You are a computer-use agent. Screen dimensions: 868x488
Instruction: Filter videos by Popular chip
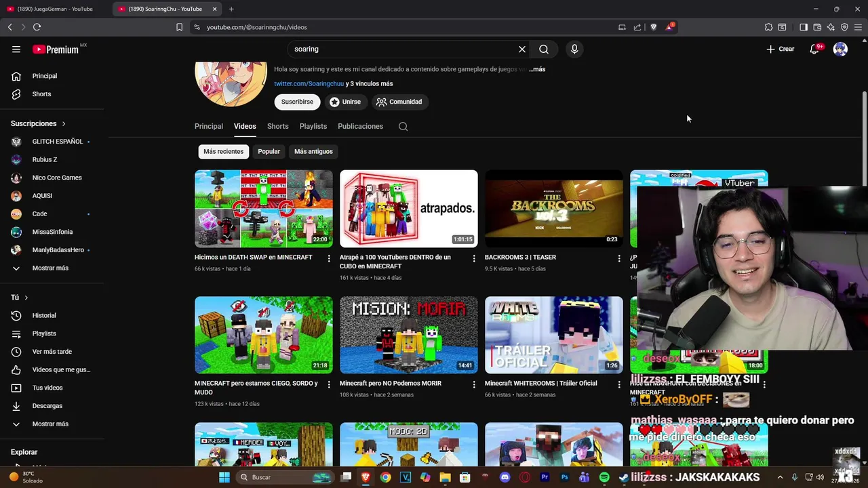pos(269,151)
